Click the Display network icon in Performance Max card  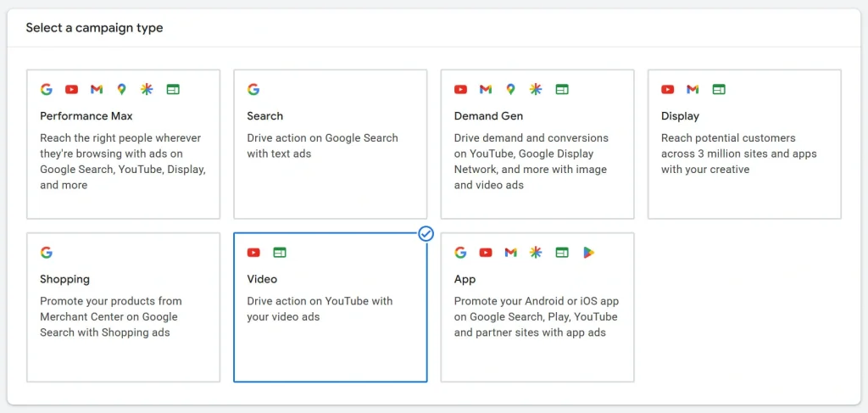click(173, 89)
